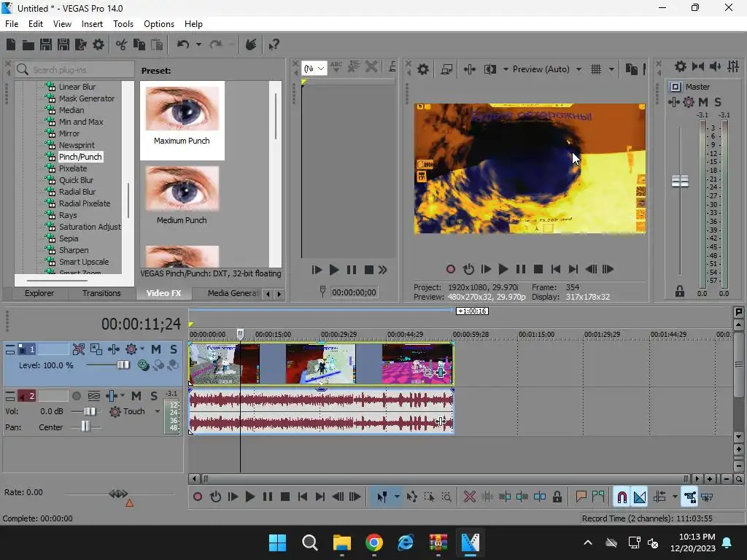Viewport: 747px width, 560px height.
Task: Solo video track 1
Action: tap(174, 349)
